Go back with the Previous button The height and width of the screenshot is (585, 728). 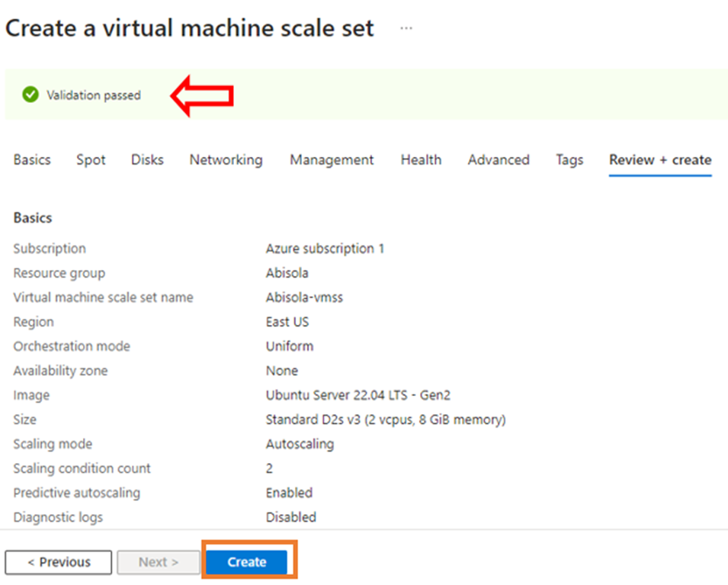tap(59, 562)
